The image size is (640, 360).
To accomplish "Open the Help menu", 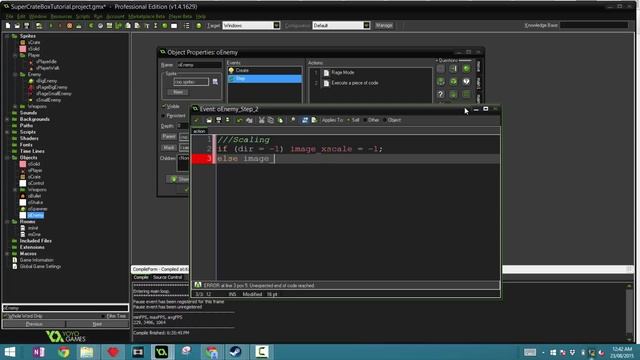I will click(x=201, y=16).
